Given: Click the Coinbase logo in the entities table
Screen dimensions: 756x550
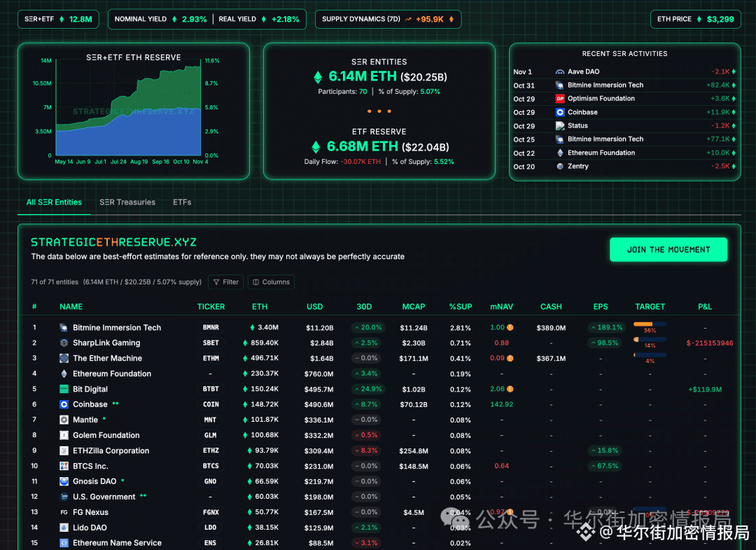Looking at the screenshot, I should pos(64,404).
